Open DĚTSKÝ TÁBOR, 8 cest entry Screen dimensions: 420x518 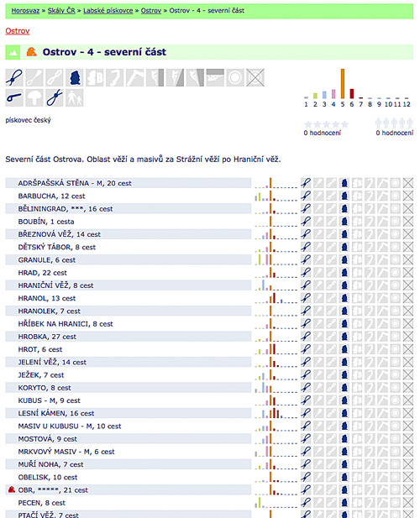57,247
